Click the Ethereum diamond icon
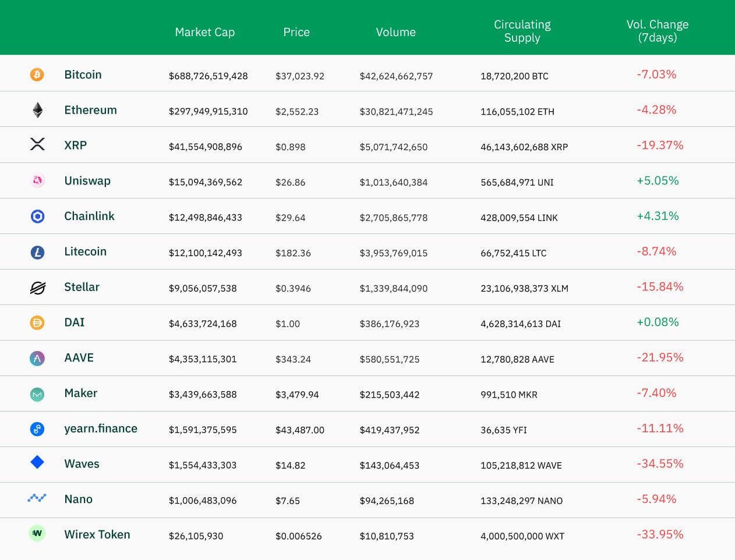The height and width of the screenshot is (560, 735). (37, 110)
